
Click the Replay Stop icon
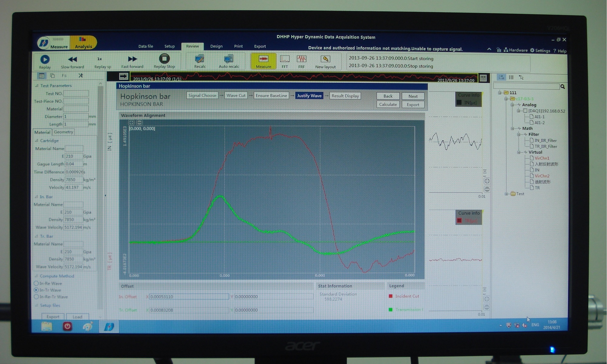(164, 59)
